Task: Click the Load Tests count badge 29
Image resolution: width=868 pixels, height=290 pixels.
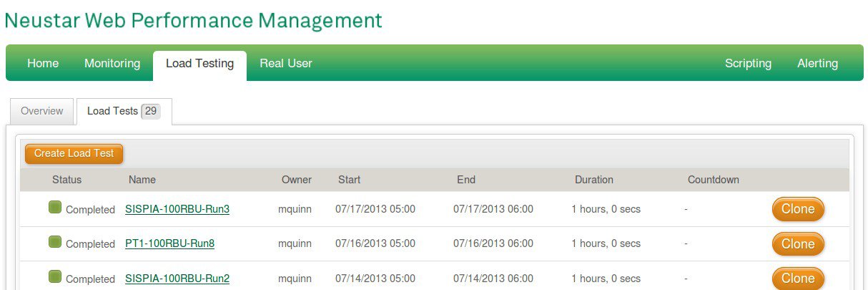Action: point(151,111)
